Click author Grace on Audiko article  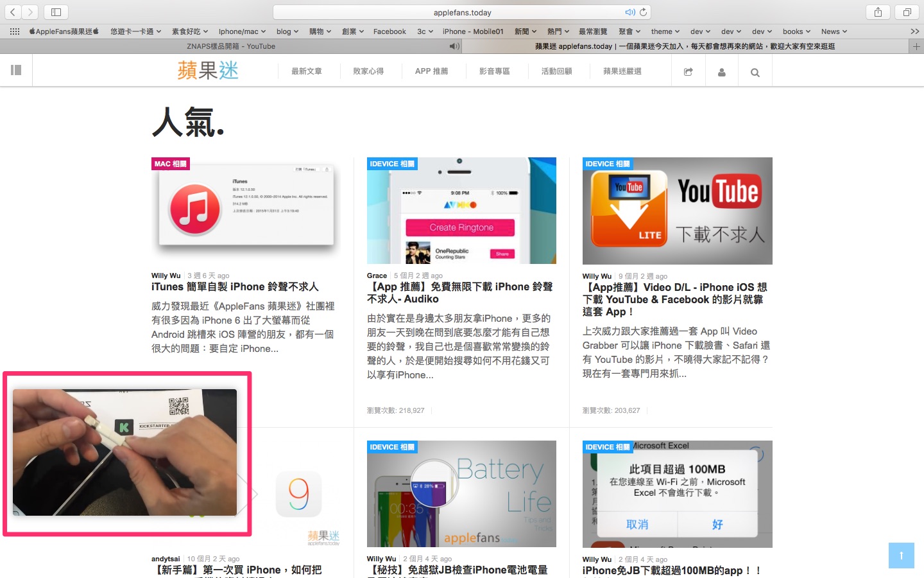coord(377,276)
